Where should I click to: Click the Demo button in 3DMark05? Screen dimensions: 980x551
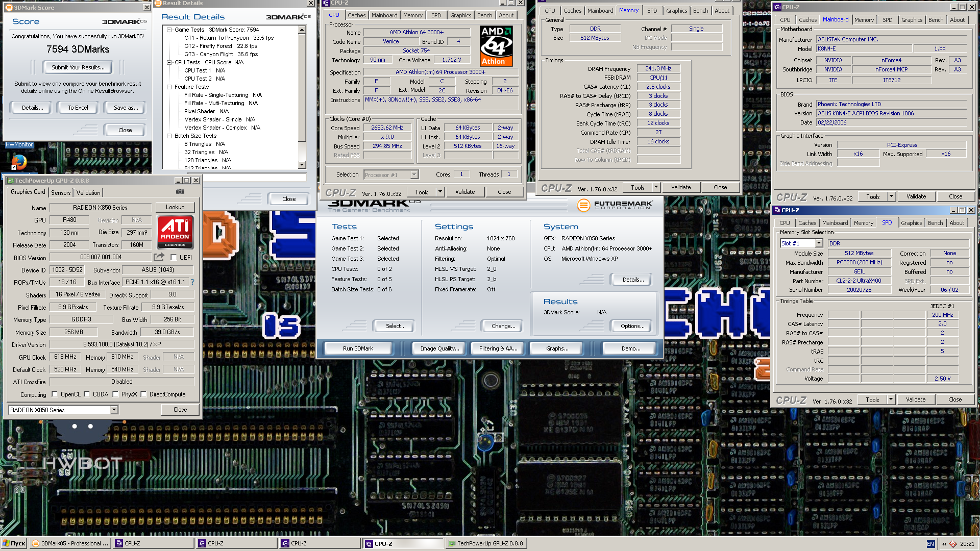pyautogui.click(x=630, y=348)
